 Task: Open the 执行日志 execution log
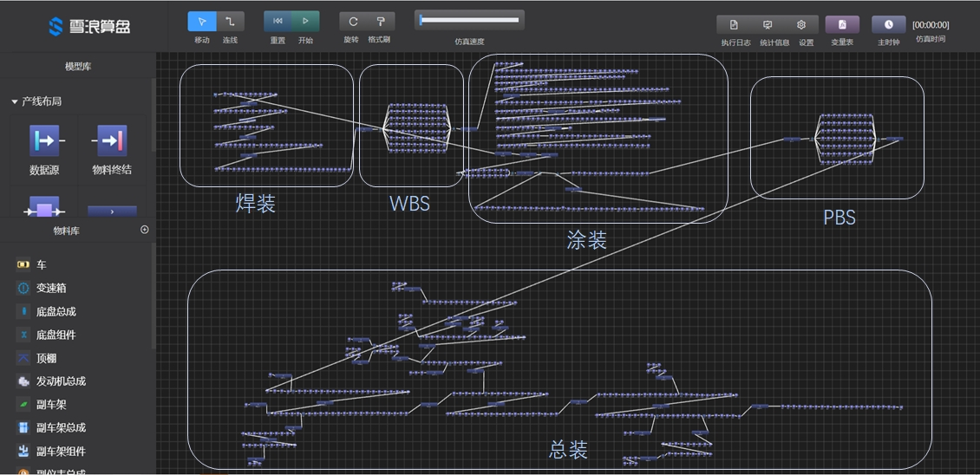pos(734,25)
